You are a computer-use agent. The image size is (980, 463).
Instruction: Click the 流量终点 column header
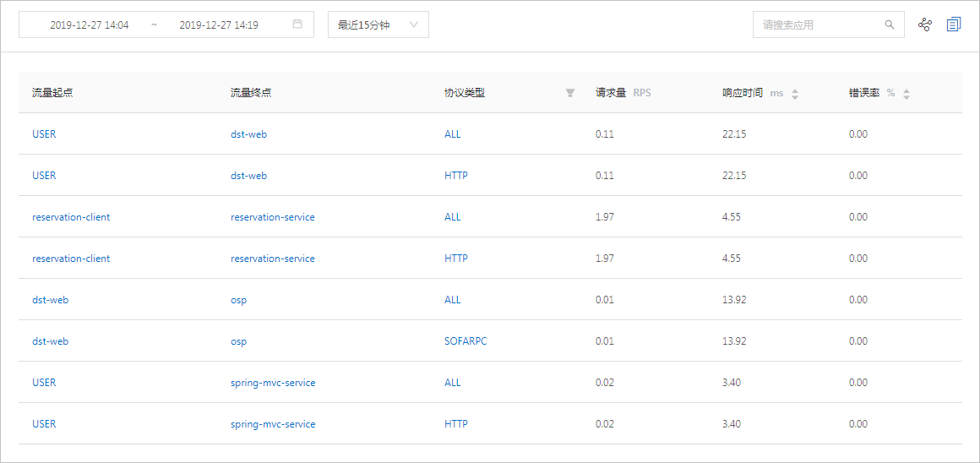tap(251, 92)
